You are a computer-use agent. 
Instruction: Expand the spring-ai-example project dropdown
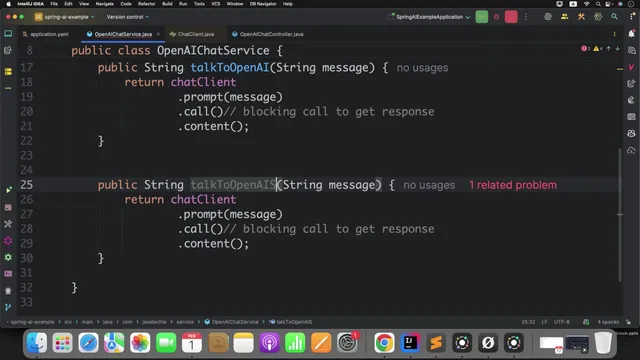point(64,17)
